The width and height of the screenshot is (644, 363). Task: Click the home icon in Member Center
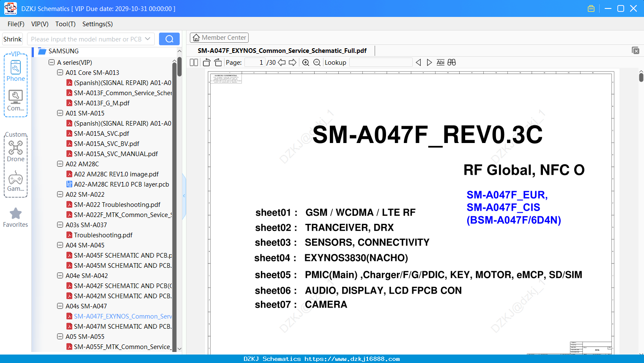196,38
